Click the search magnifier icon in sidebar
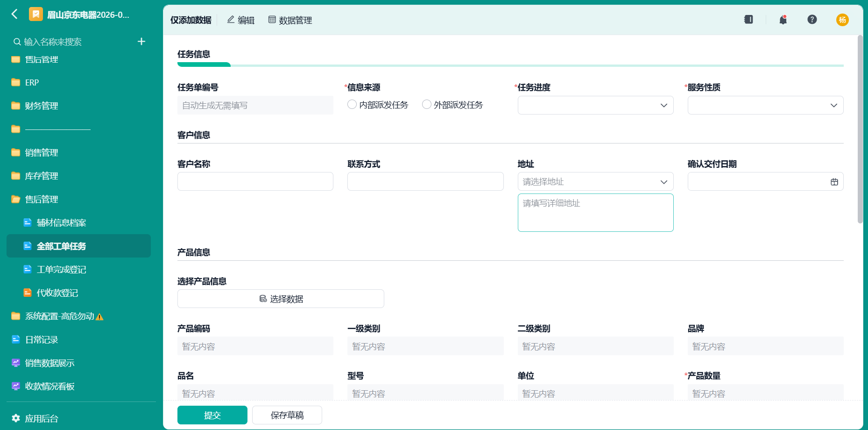The height and width of the screenshot is (430, 868). pos(17,42)
